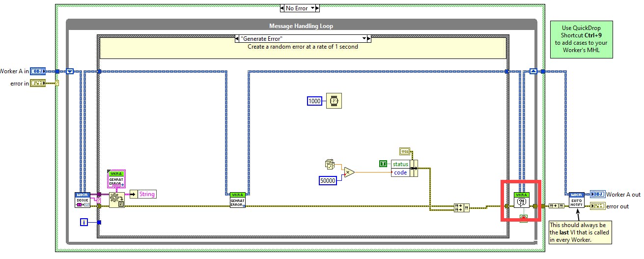Click the Wait (ms) timer icon

334,101
